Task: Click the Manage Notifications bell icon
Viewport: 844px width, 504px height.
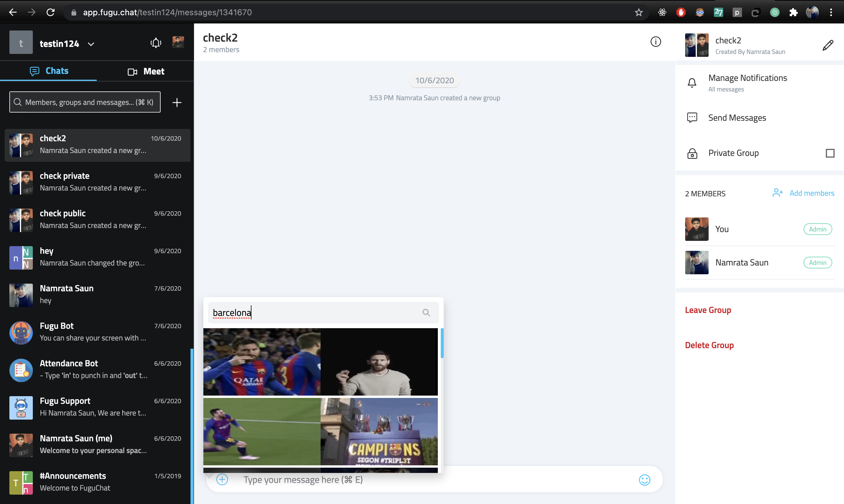Action: pyautogui.click(x=692, y=83)
